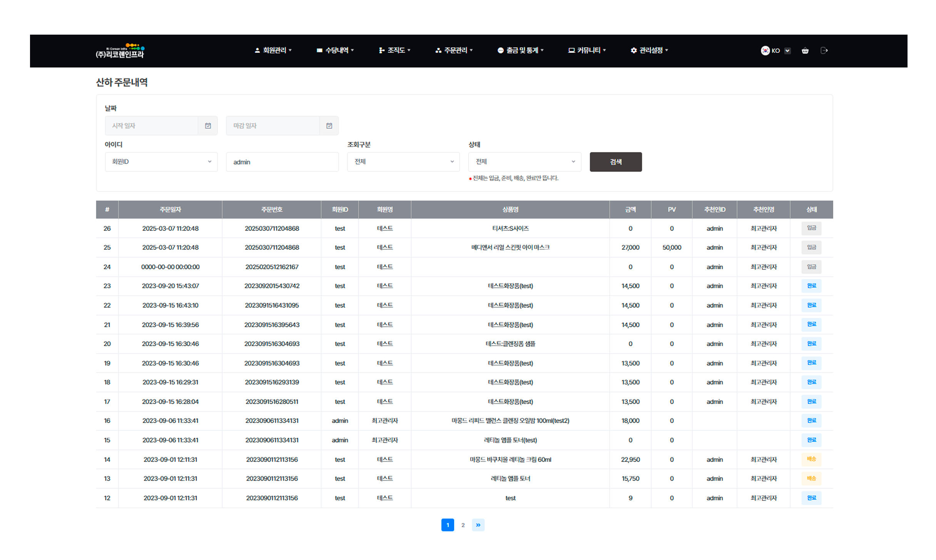936x560 pixels.
Task: Click product 마몽드 바쿠치올 레티놀 크림 60ml
Action: tap(510, 460)
